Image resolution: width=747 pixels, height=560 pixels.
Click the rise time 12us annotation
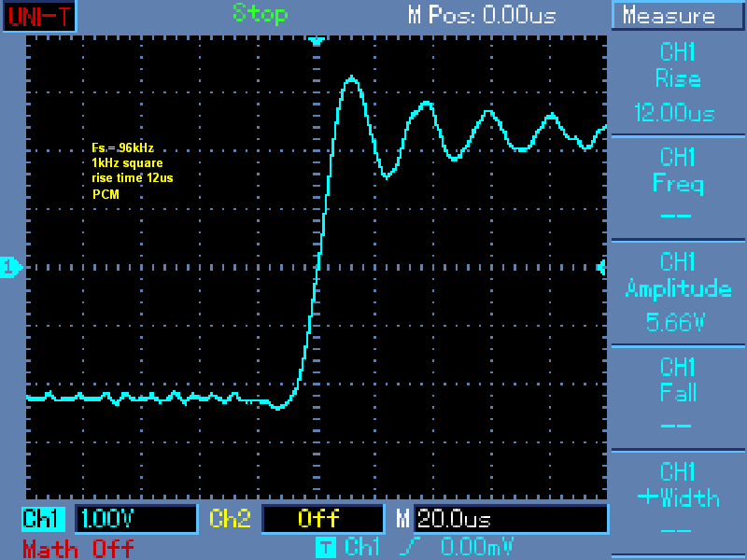click(x=133, y=178)
